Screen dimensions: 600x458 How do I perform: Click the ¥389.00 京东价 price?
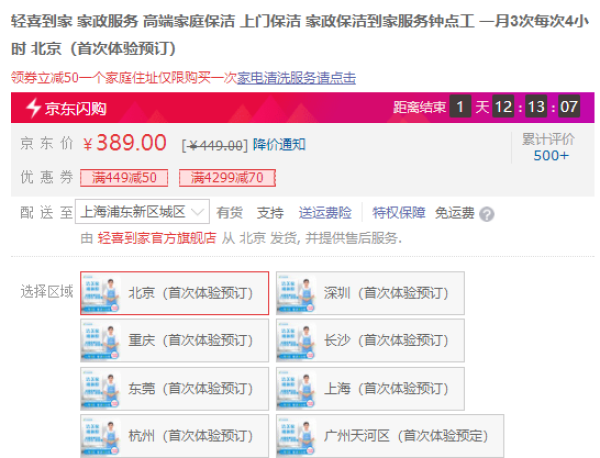coord(125,143)
